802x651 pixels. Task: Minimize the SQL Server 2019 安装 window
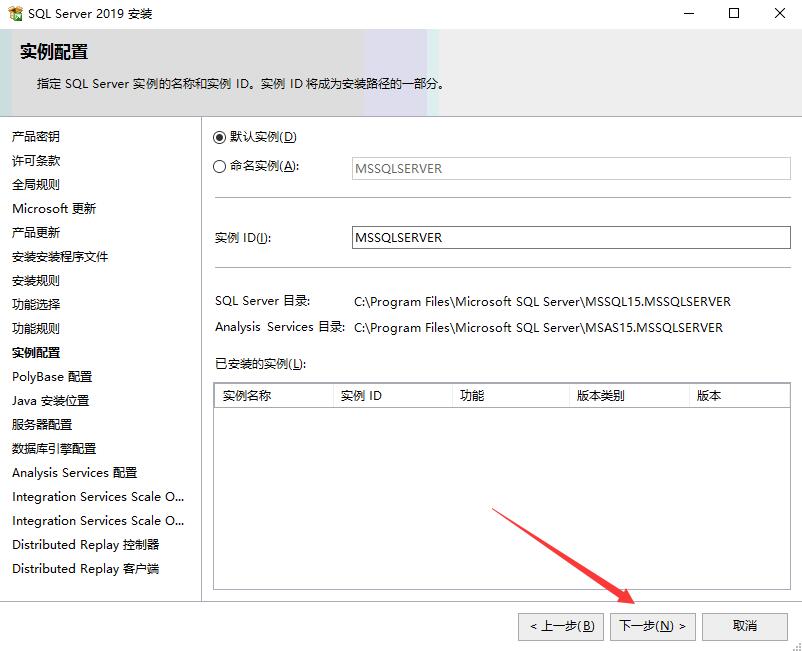point(689,13)
